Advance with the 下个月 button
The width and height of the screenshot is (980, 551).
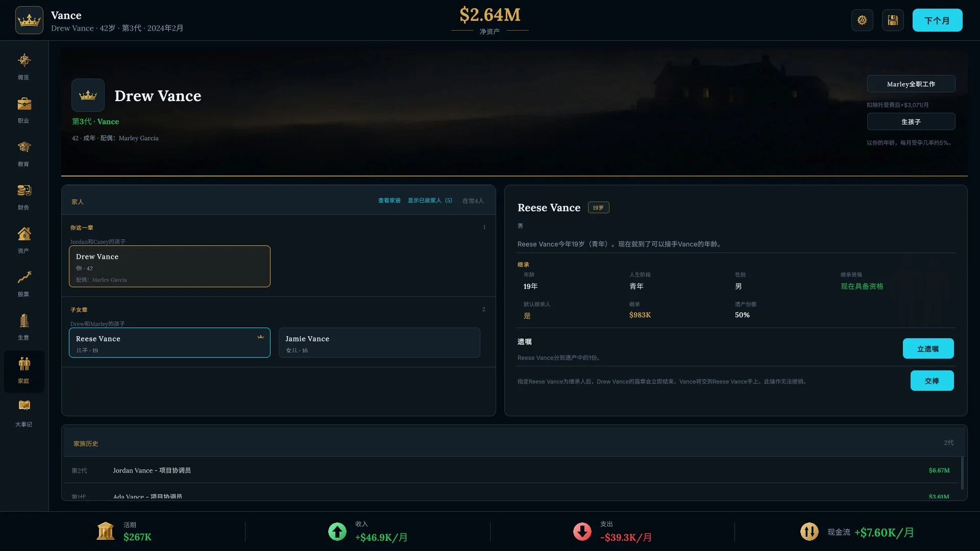coord(937,20)
